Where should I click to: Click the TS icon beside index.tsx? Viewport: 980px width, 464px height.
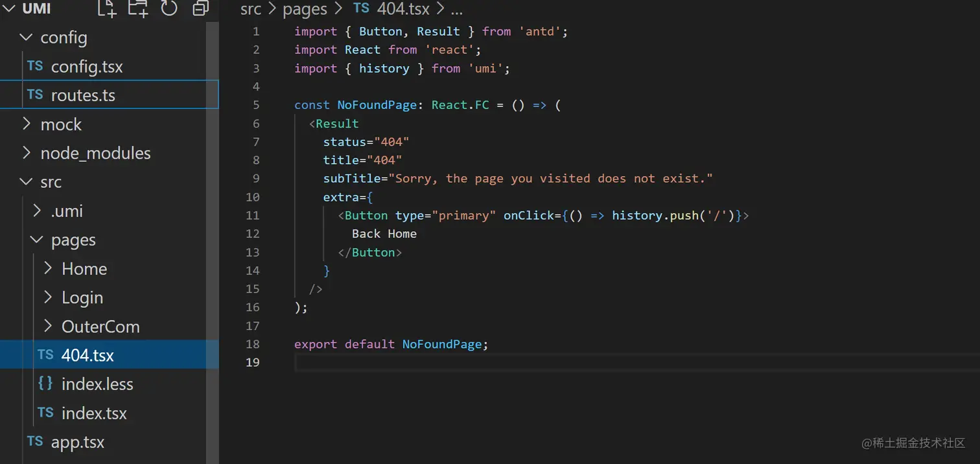point(45,413)
